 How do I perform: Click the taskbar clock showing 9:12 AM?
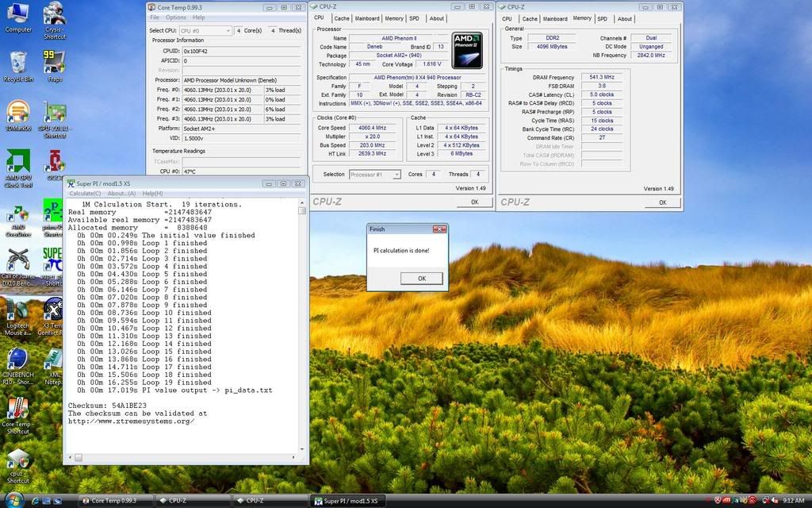pyautogui.click(x=793, y=501)
